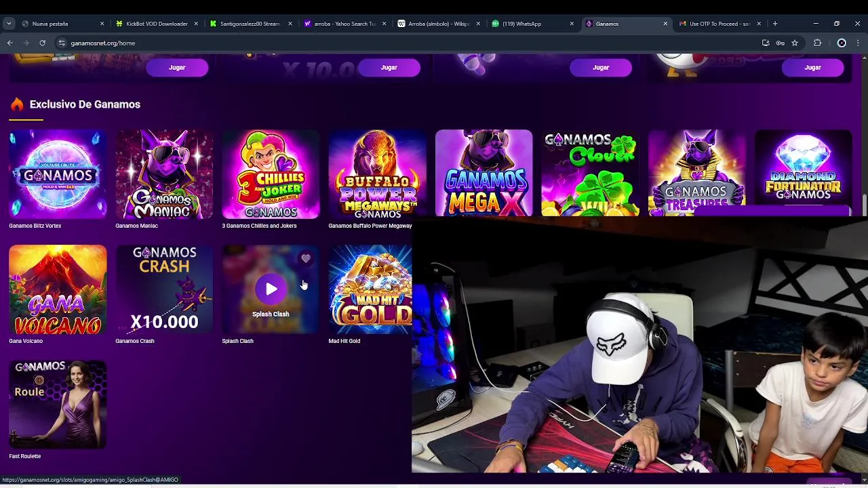Click the Ganamos Blitz Vortex label
Viewport: 868px width, 488px height.
click(35, 226)
